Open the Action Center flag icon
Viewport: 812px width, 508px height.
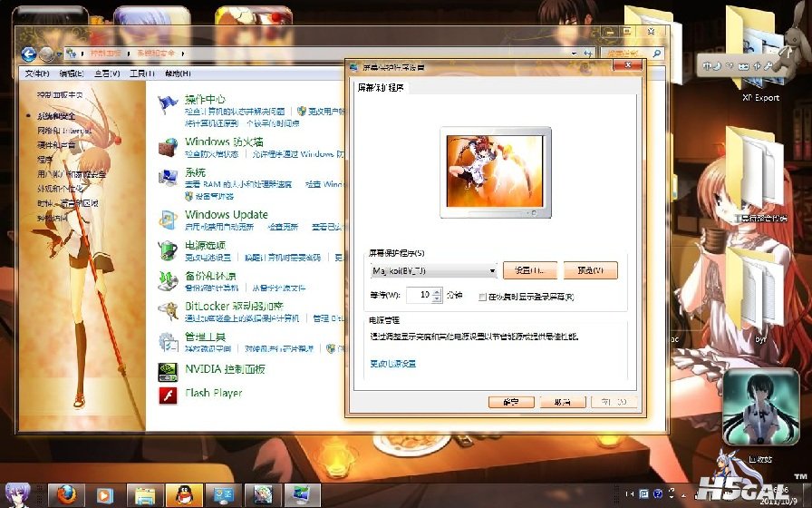click(x=168, y=105)
